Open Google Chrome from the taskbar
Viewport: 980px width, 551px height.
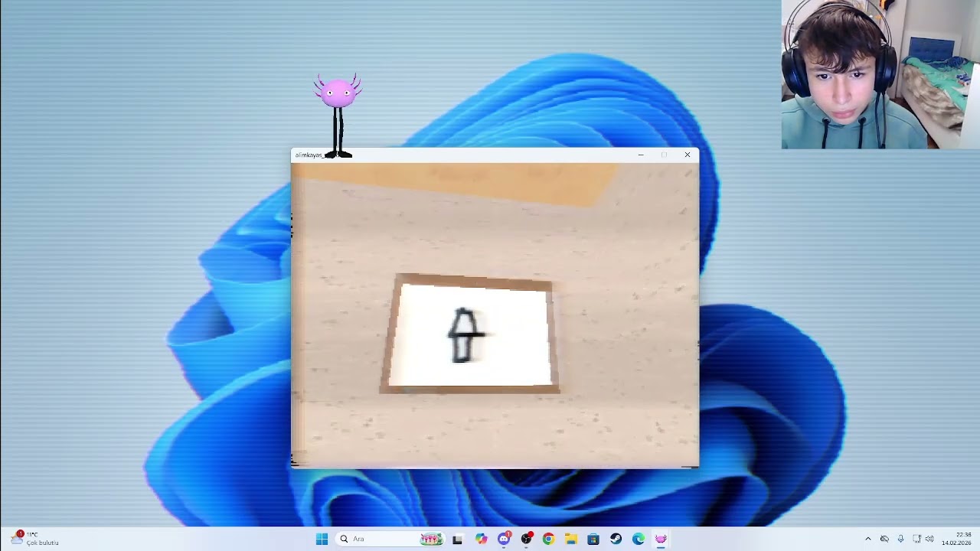click(548, 539)
